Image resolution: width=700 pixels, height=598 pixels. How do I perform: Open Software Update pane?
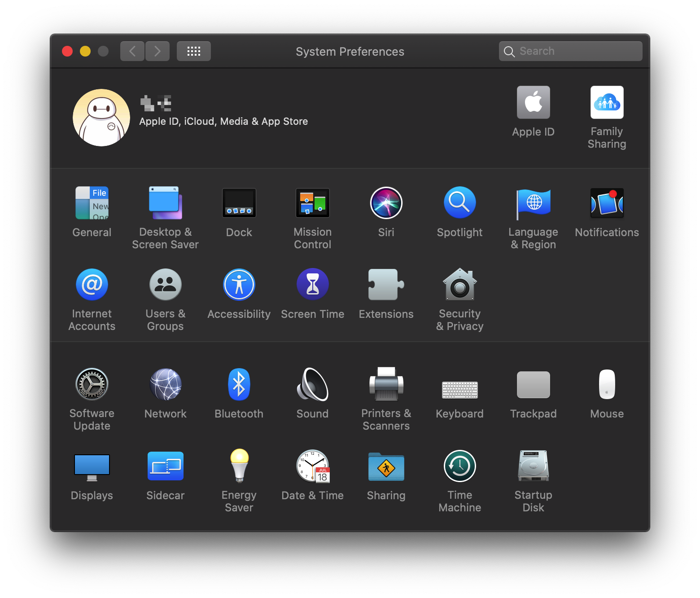point(92,384)
